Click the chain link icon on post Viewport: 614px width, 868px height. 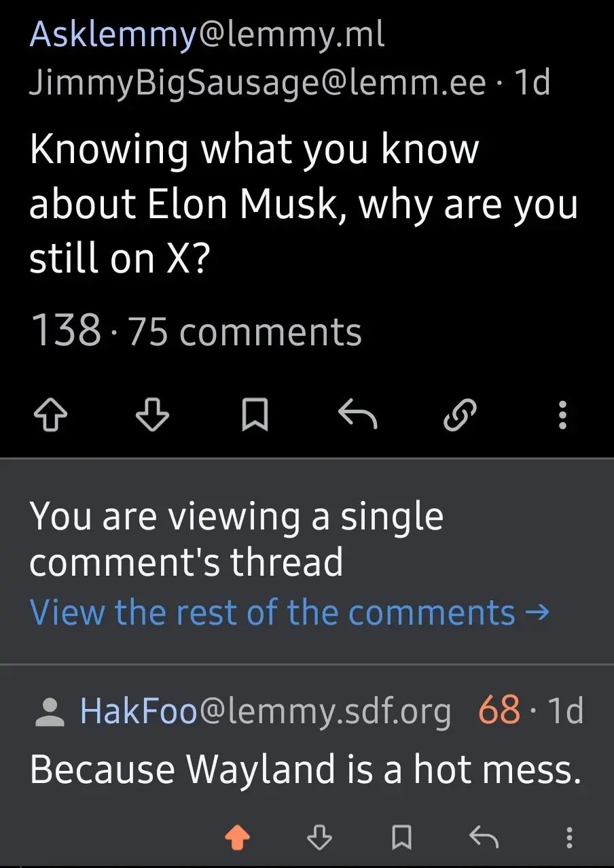click(x=460, y=414)
